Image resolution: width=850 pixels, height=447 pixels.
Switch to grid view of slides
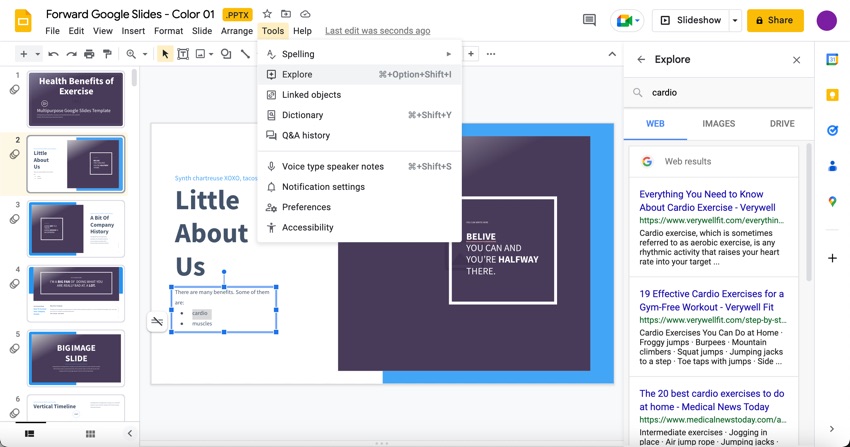(x=90, y=433)
